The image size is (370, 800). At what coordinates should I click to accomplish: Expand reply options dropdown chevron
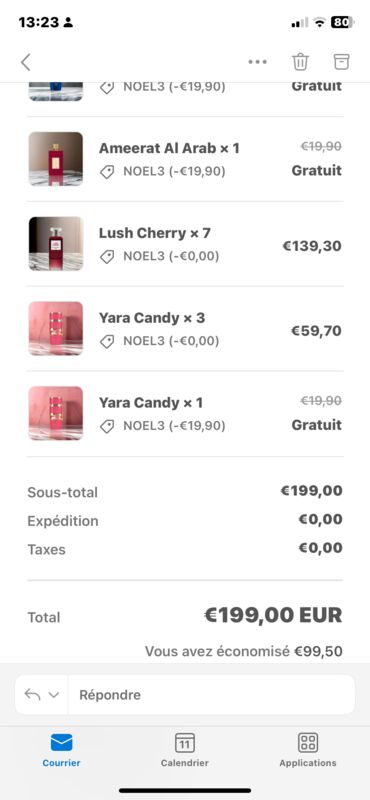(54, 695)
